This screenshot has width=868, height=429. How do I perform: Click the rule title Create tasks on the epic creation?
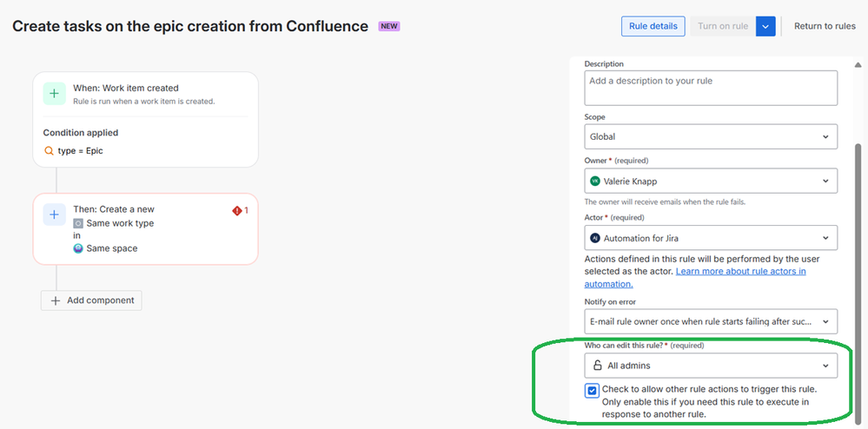(190, 26)
